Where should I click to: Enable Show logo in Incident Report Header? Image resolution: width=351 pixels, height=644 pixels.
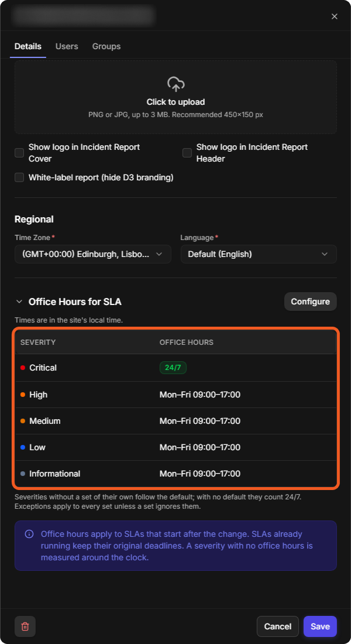click(187, 153)
